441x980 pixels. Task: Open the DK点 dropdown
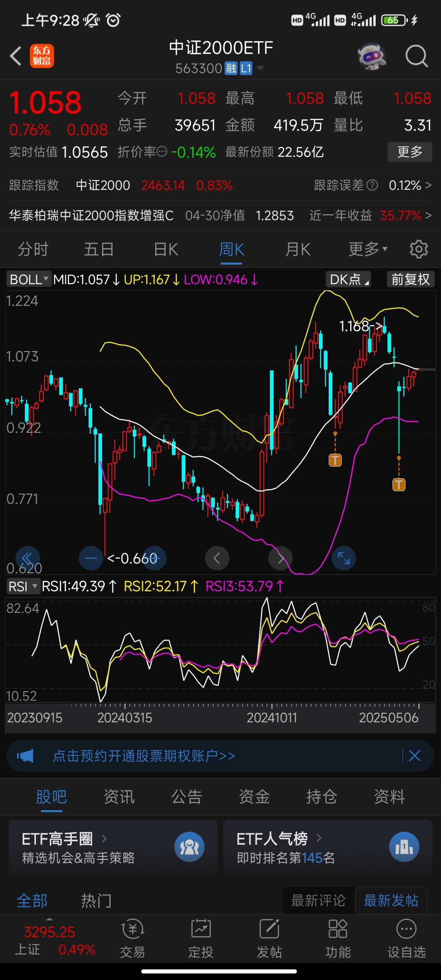348,279
